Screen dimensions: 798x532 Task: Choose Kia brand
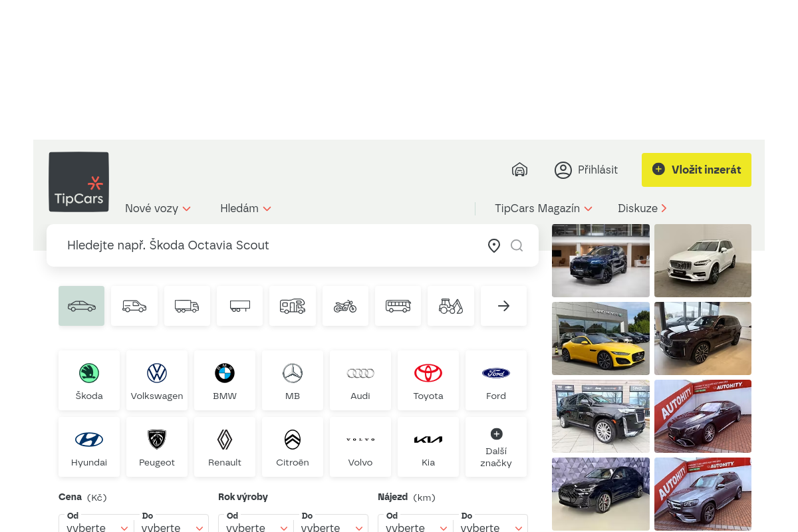(428, 447)
